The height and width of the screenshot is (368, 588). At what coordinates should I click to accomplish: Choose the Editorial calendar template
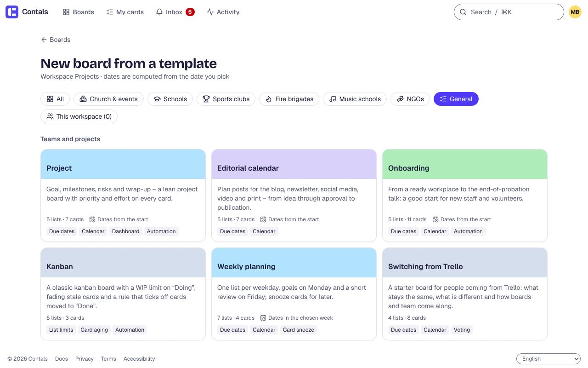(x=294, y=195)
